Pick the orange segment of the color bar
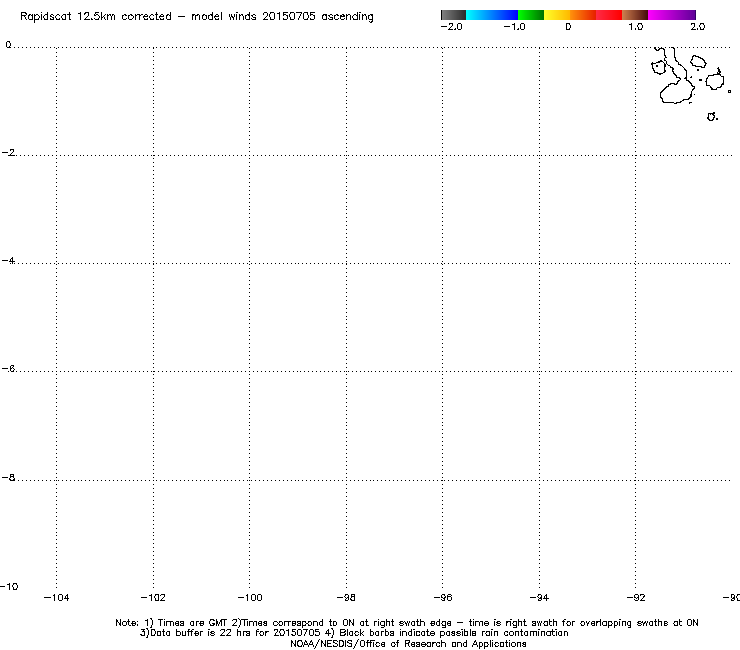The image size is (740, 650). click(x=582, y=15)
